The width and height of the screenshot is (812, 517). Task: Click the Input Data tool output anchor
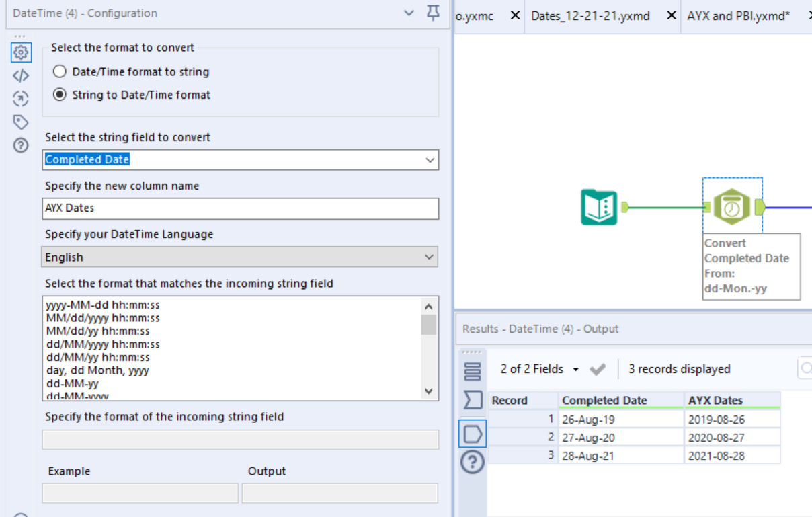click(624, 207)
